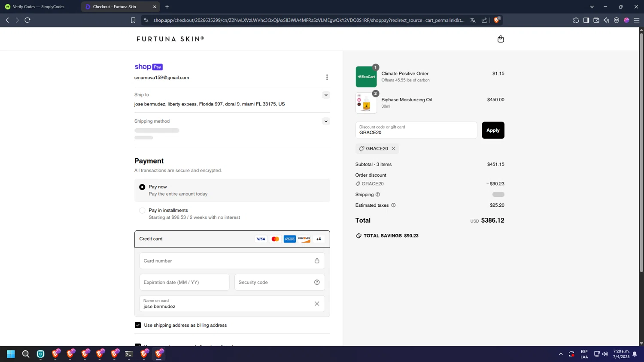Open the taskbar clock and date
This screenshot has height=362, width=644.
pos(621,354)
